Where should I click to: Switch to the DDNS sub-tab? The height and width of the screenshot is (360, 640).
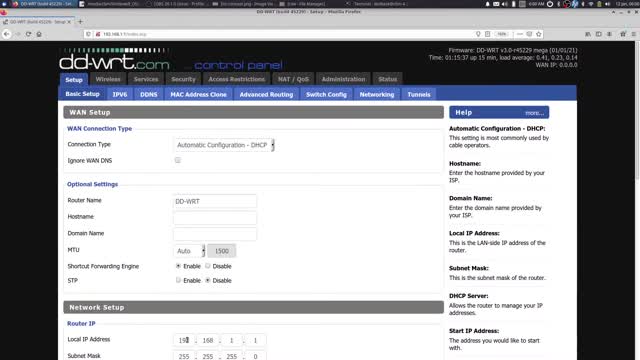[x=149, y=94]
